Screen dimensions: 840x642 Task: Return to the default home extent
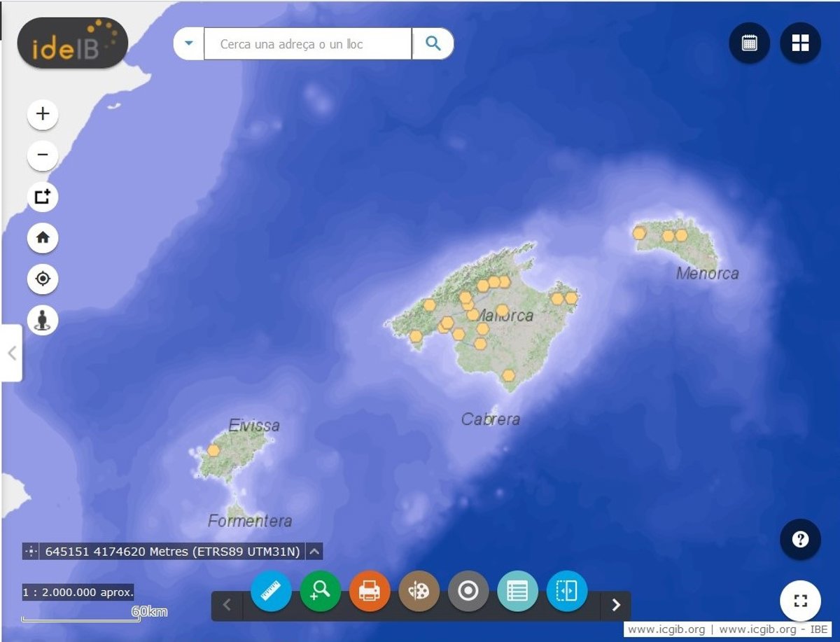pos(43,238)
